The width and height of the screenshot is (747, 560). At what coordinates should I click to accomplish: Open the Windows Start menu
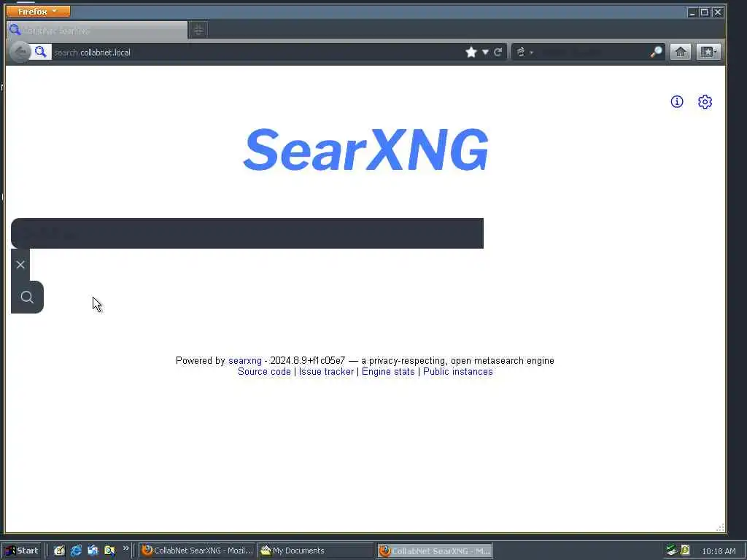[21, 551]
